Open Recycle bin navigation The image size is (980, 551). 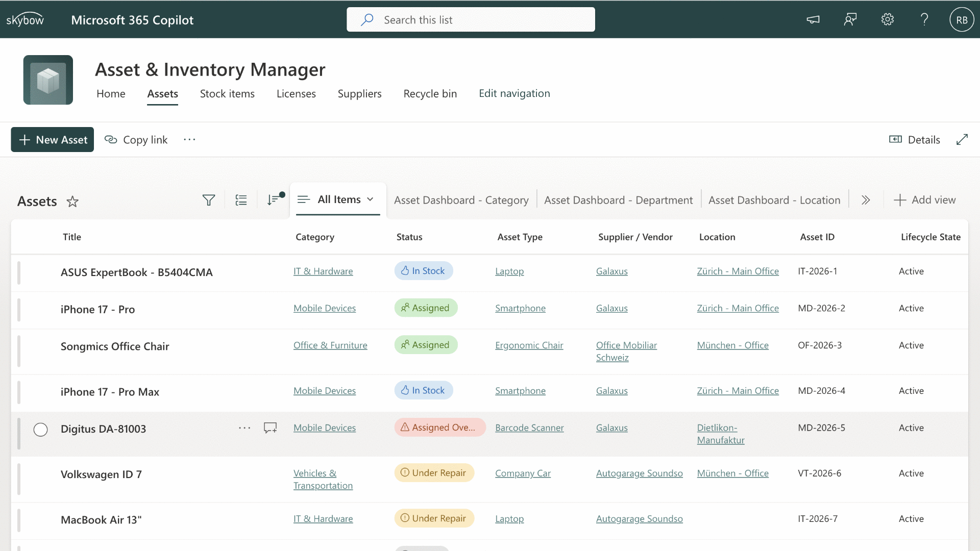click(x=430, y=93)
